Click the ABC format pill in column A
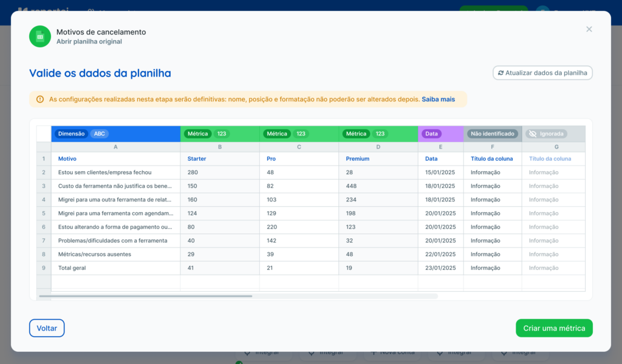 point(100,133)
